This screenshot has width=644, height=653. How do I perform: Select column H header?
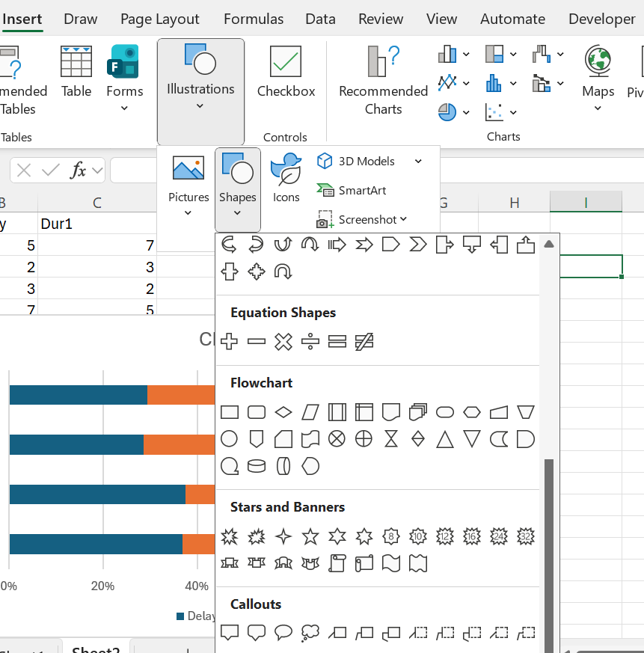tap(515, 203)
